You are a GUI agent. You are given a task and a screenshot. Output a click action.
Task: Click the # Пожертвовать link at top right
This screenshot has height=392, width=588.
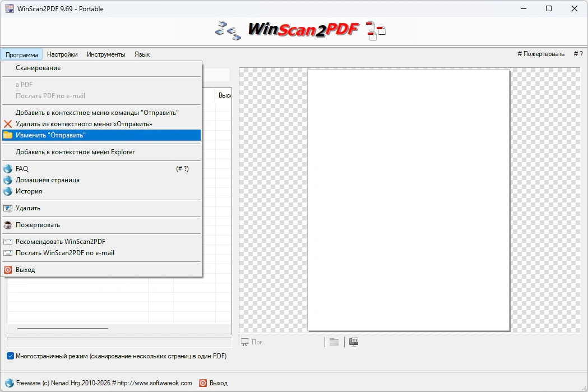click(x=541, y=54)
